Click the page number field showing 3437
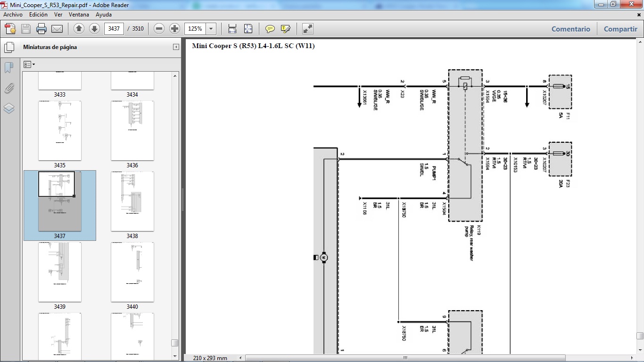This screenshot has width=644, height=362. point(114,29)
